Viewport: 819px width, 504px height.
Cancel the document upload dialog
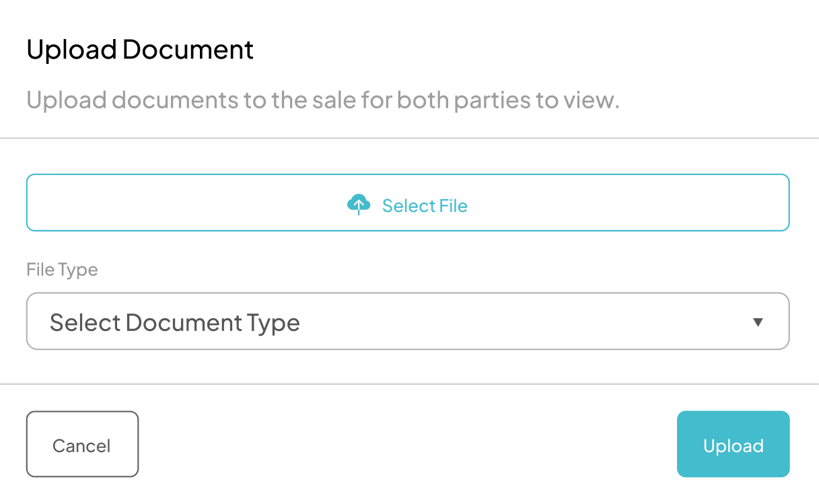tap(82, 444)
